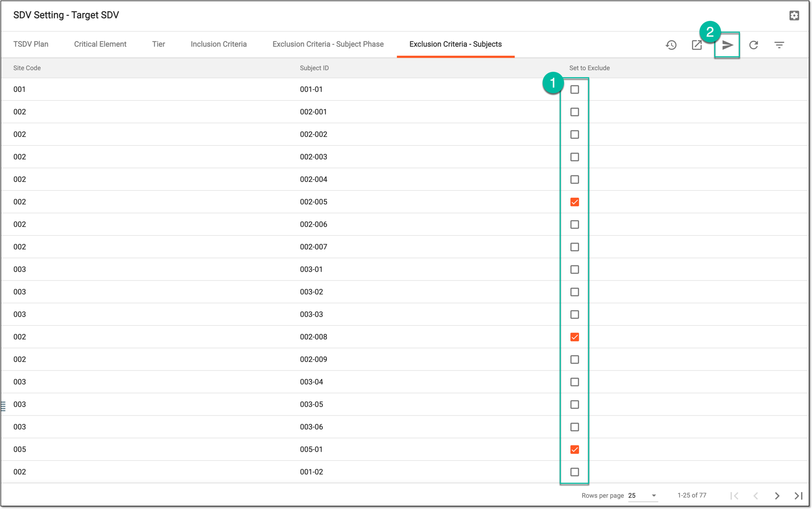Open the settings gear icon
The image size is (812, 509).
pyautogui.click(x=794, y=16)
